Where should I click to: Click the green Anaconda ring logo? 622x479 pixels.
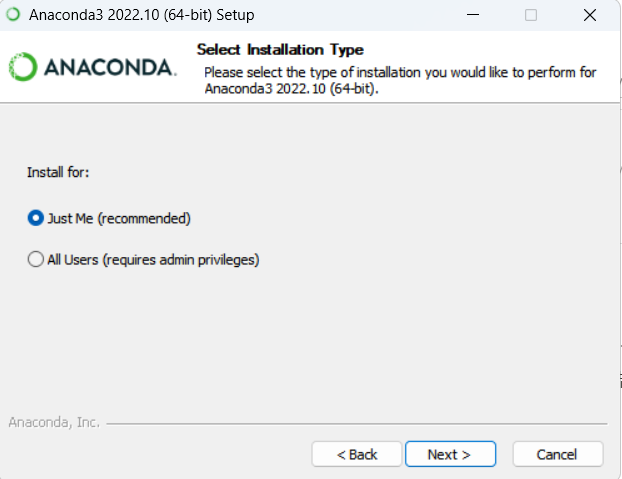coord(23,67)
